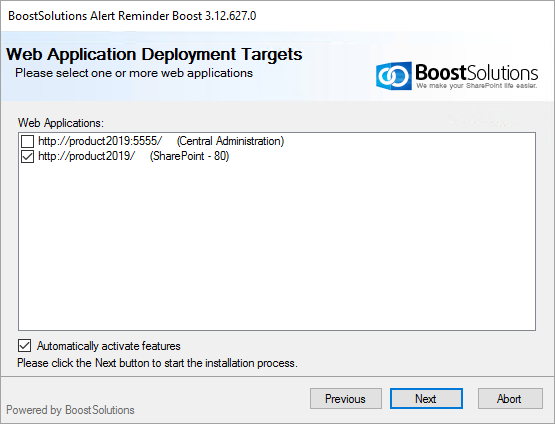Click the BoostSolutions interlocking rings logo icon

[394, 76]
